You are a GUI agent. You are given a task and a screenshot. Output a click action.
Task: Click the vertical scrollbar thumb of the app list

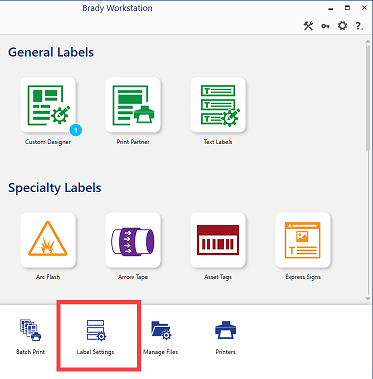point(368,98)
